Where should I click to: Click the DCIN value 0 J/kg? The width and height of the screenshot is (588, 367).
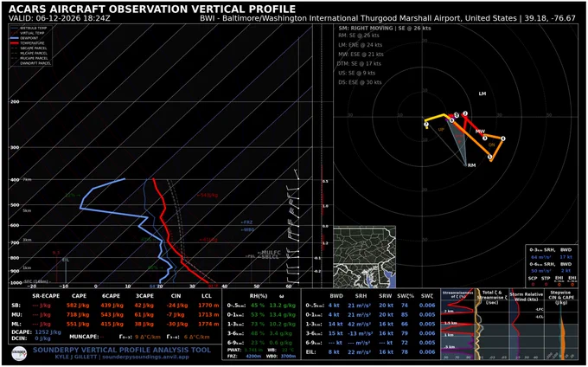click(42, 338)
